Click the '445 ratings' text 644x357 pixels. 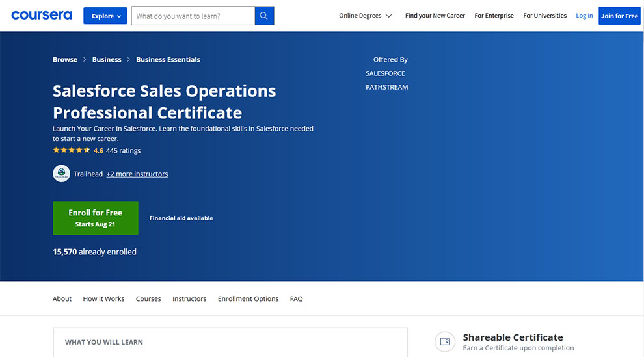[123, 151]
